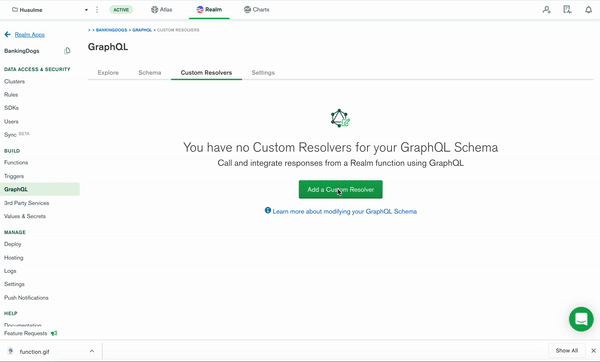This screenshot has height=362, width=600.
Task: Open Users in the sidebar
Action: 11,121
